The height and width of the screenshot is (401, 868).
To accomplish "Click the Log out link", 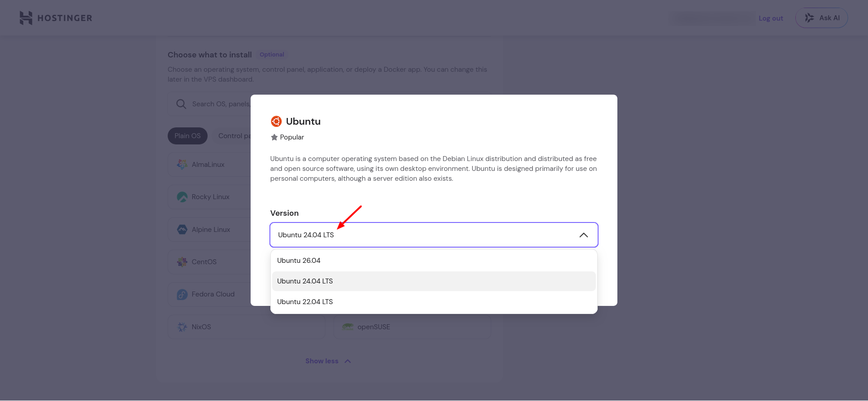I will coord(771,18).
